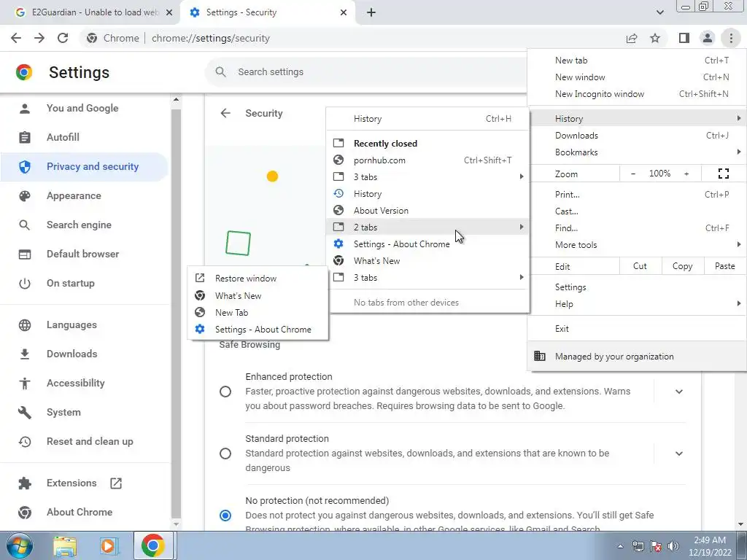Click Cut in the Edit row
Image resolution: width=747 pixels, height=560 pixels.
[x=640, y=266]
